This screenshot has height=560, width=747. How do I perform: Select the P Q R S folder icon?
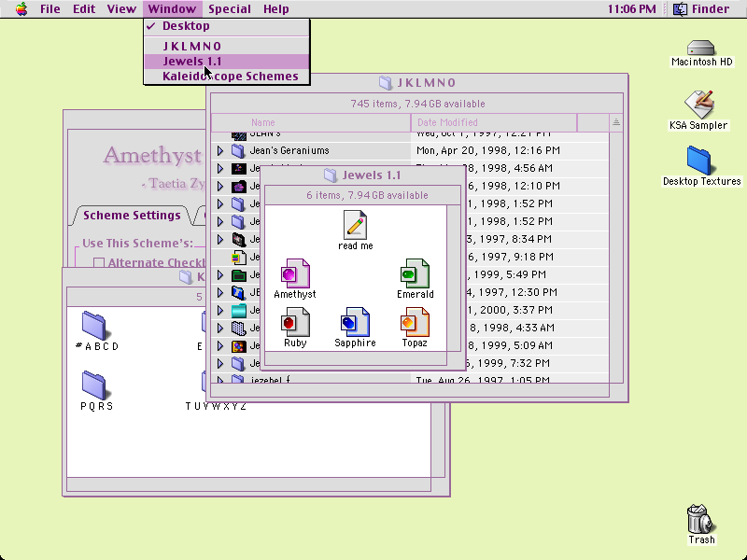click(94, 385)
